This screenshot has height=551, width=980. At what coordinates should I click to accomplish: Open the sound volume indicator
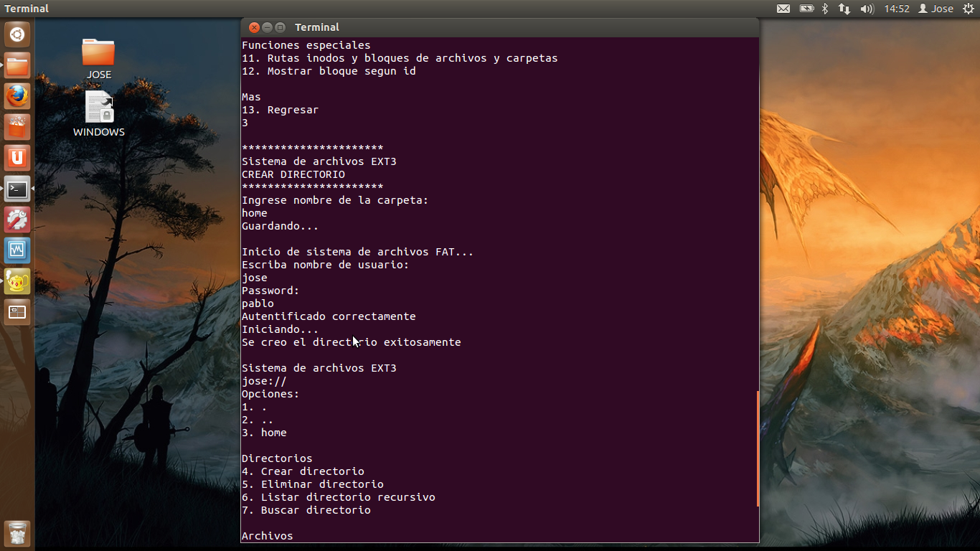point(867,9)
